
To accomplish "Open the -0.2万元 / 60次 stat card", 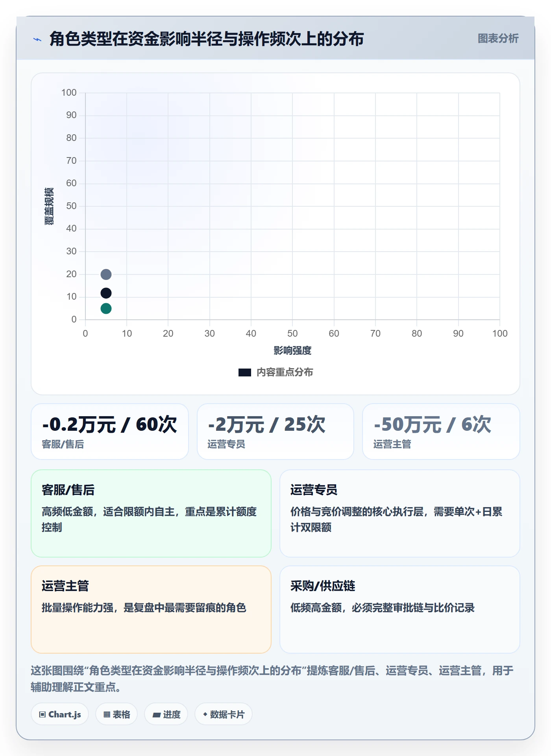I will 110,432.
